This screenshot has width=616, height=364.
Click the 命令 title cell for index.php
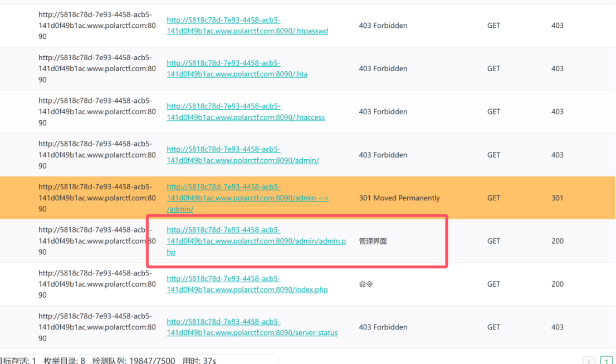pos(366,284)
